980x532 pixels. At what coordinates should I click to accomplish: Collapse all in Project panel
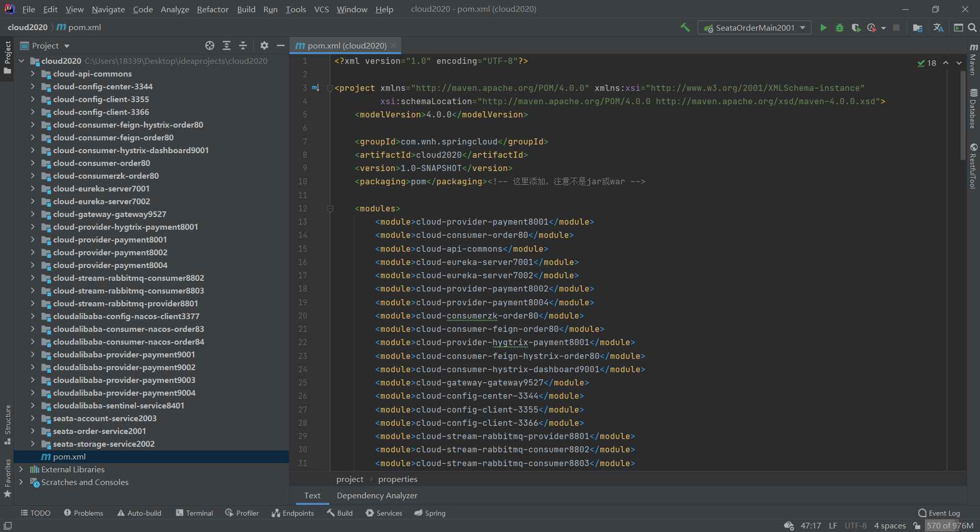coord(243,45)
